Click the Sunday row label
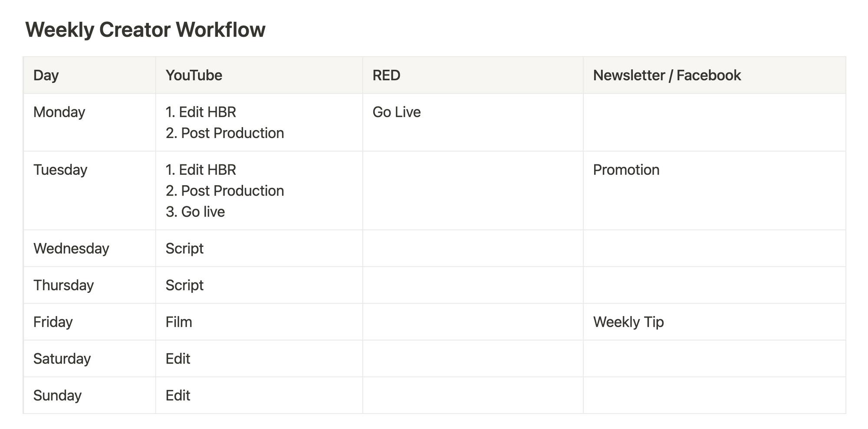The height and width of the screenshot is (429, 868). point(57,396)
